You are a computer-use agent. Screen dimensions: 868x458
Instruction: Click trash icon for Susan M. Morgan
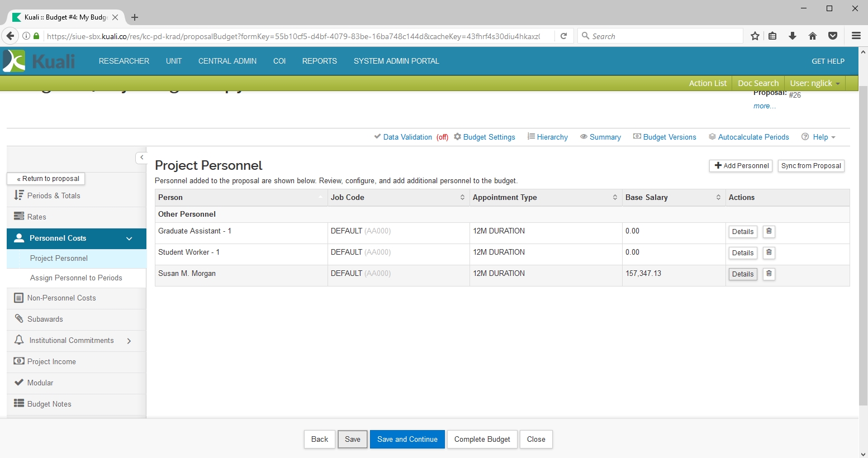point(769,274)
